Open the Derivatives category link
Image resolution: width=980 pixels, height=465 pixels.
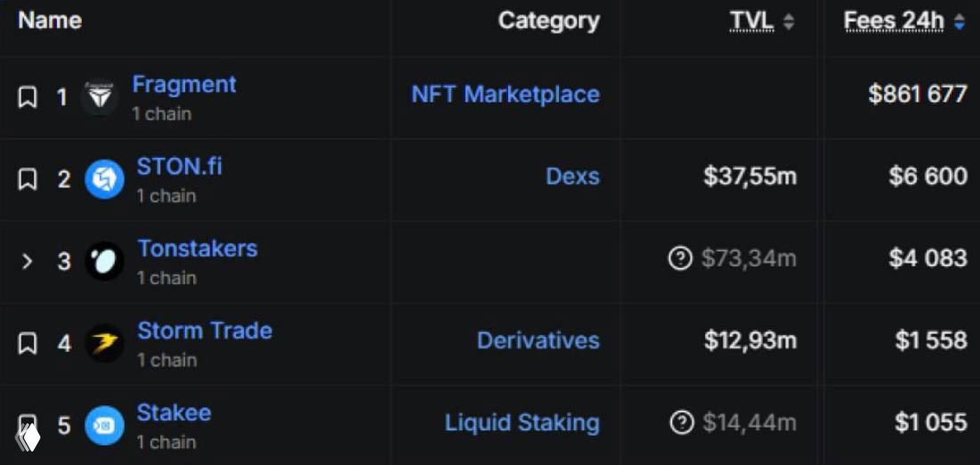point(539,340)
